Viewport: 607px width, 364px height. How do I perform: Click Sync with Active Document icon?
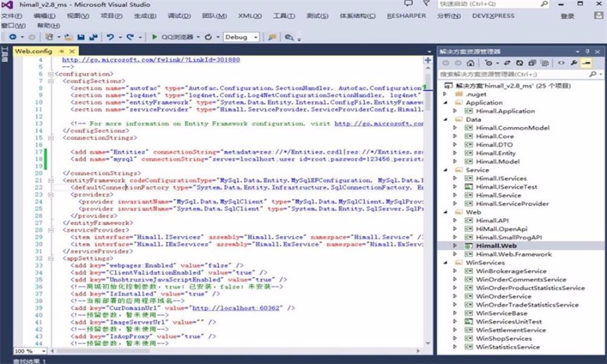click(507, 63)
